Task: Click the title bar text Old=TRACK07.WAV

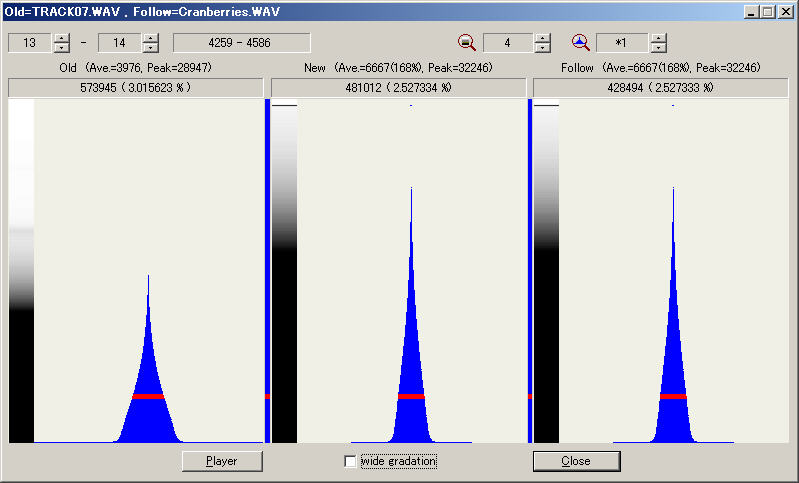Action: click(x=62, y=12)
